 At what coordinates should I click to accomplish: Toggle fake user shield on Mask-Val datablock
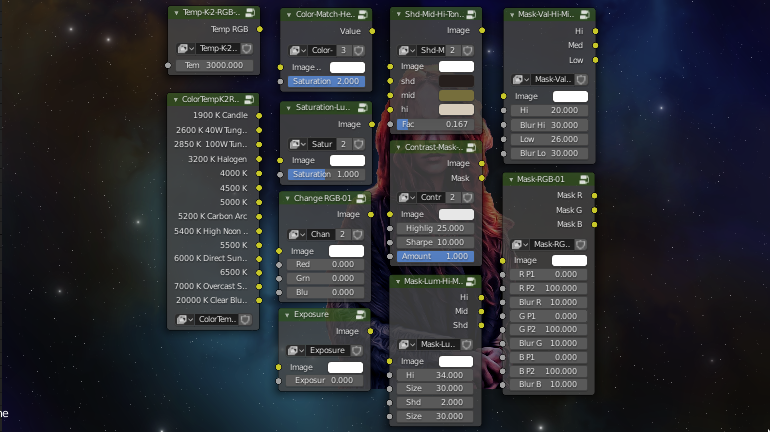click(x=581, y=79)
